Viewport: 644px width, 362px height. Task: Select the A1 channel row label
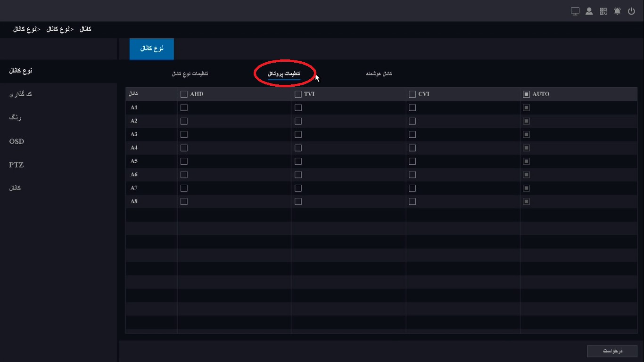134,107
